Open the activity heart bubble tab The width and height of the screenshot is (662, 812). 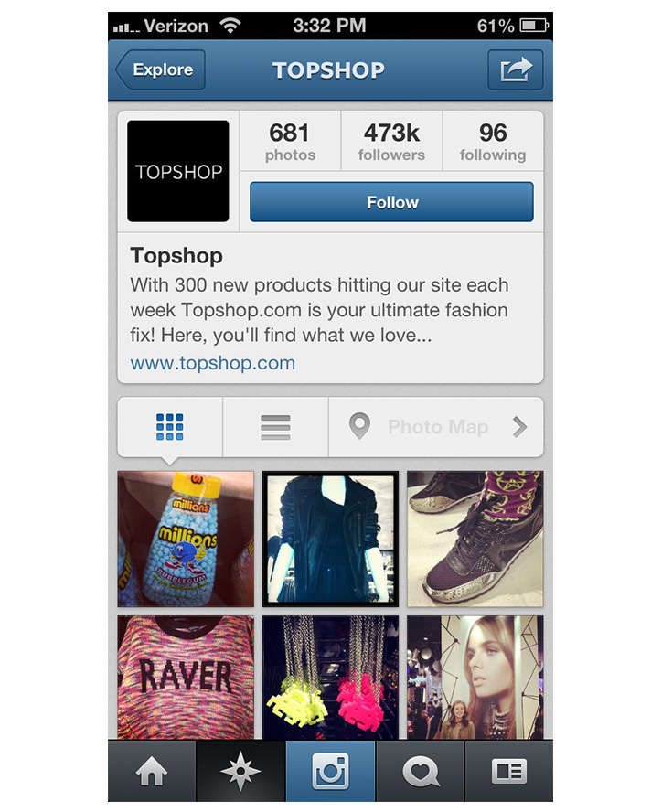click(421, 771)
